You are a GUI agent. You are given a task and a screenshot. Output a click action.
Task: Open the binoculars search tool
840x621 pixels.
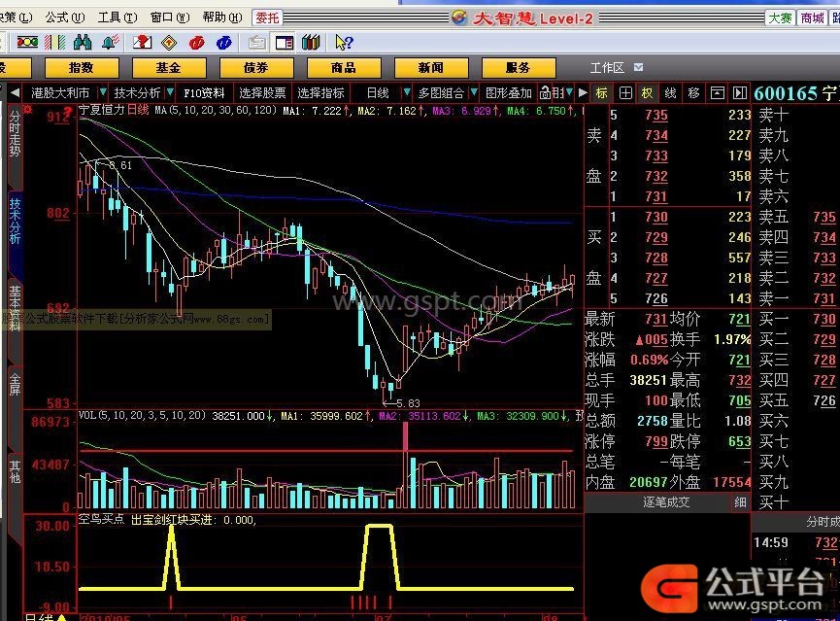[x=83, y=43]
